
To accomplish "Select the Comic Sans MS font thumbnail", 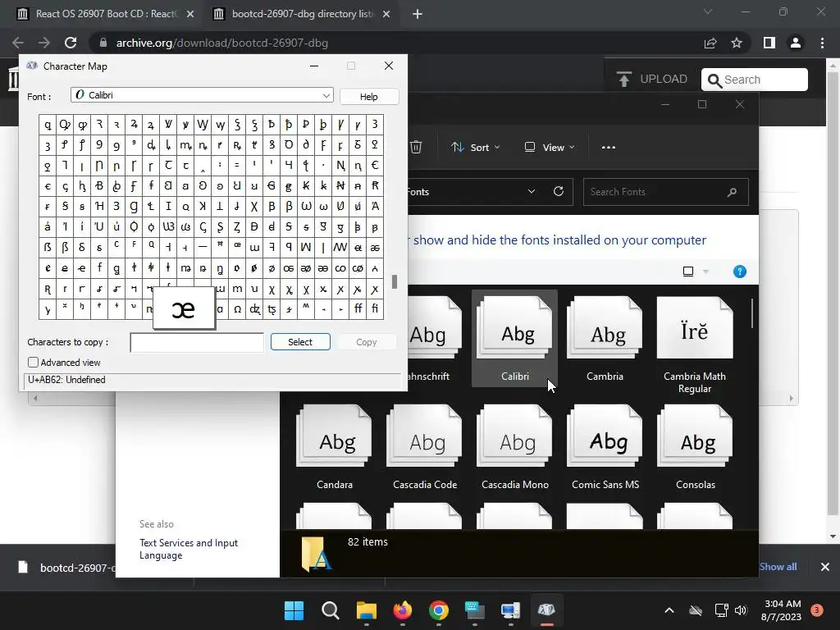I will coord(605,447).
